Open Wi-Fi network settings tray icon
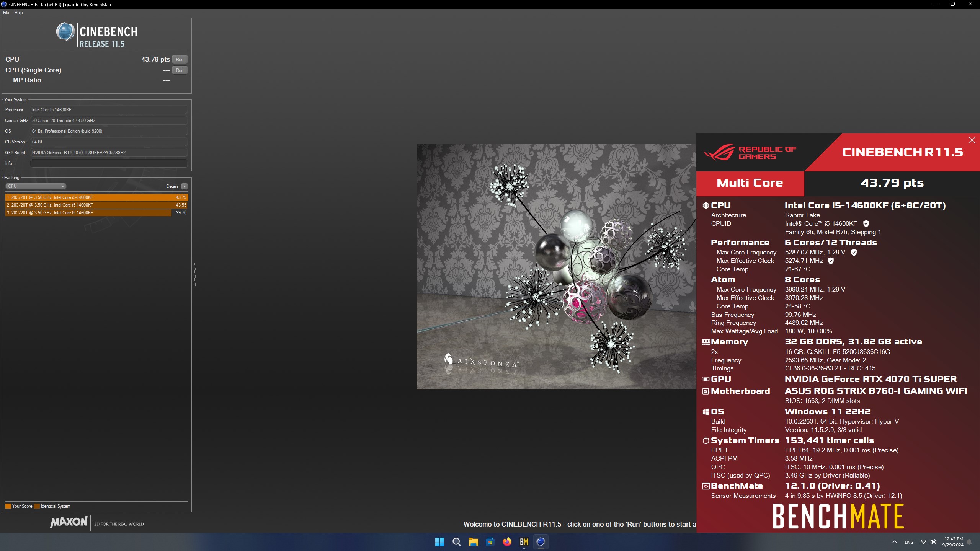 [x=923, y=542]
